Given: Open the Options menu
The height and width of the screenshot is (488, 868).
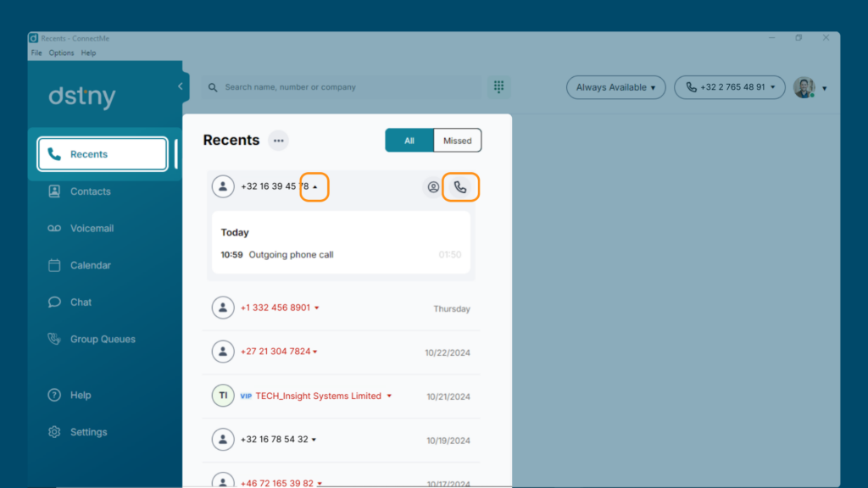Looking at the screenshot, I should [x=61, y=53].
